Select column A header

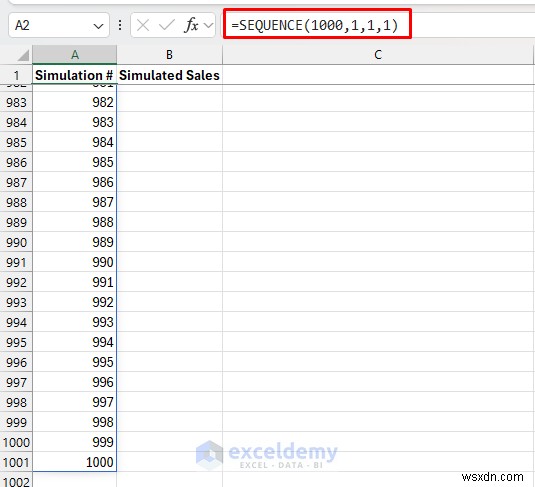pyautogui.click(x=75, y=55)
